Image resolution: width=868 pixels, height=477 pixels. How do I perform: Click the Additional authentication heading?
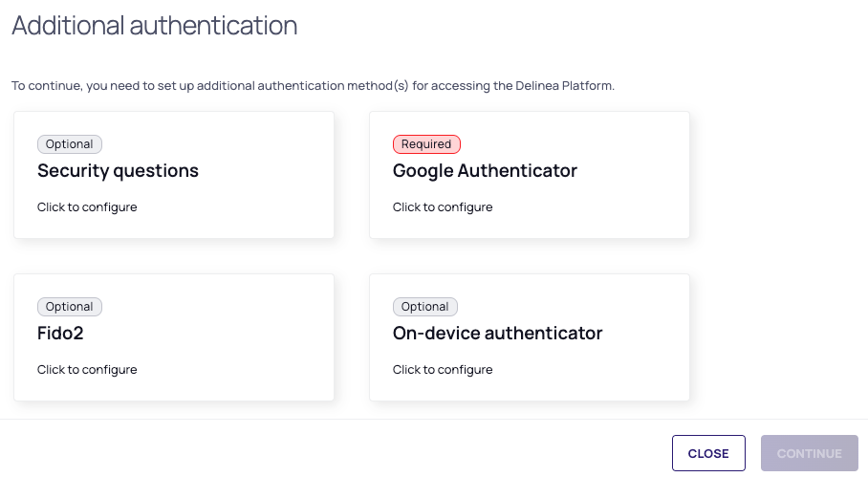tap(155, 26)
